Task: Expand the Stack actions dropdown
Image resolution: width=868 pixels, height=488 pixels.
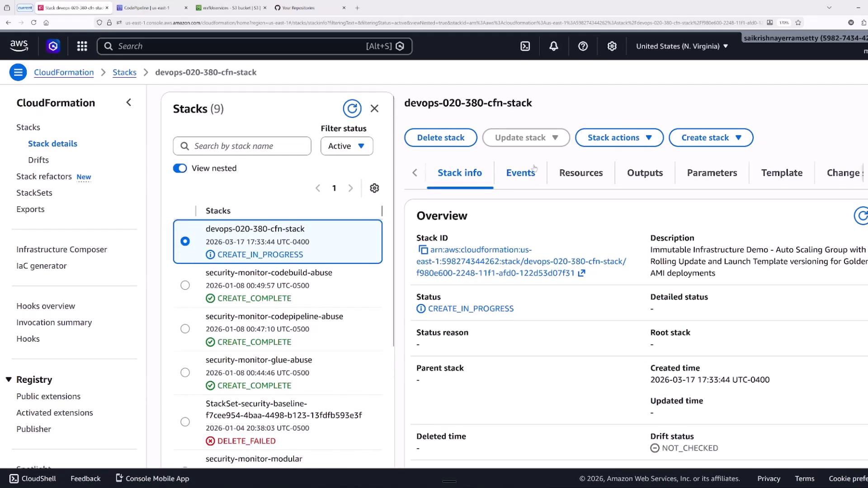Action: (619, 138)
